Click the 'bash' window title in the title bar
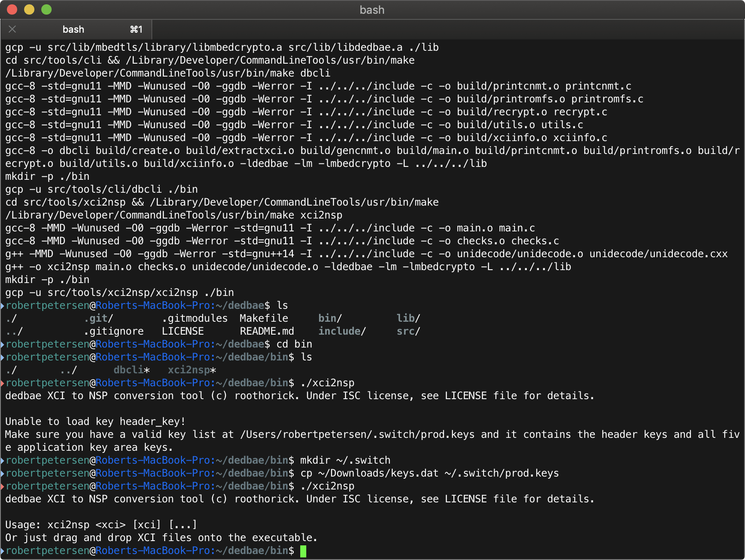The image size is (745, 560). 372,10
